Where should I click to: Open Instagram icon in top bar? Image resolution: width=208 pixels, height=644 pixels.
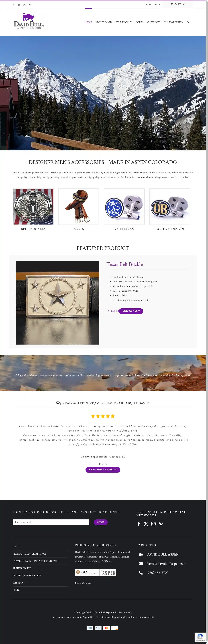pyautogui.click(x=24, y=5)
